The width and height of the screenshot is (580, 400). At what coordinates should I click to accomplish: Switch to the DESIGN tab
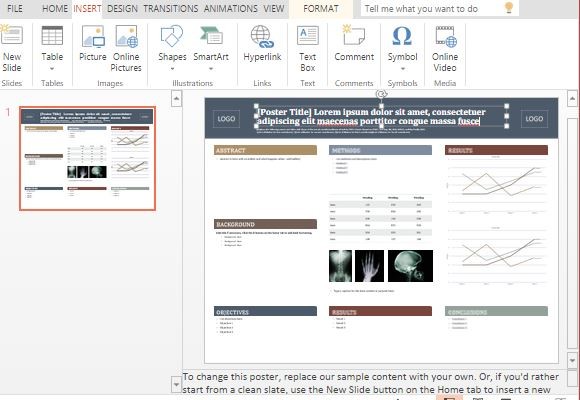tap(122, 9)
